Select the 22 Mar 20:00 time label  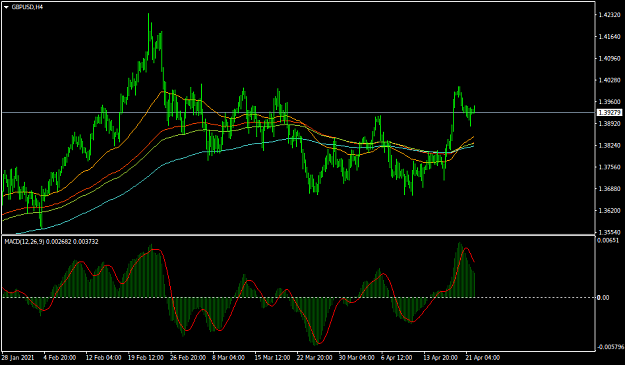coord(314,358)
